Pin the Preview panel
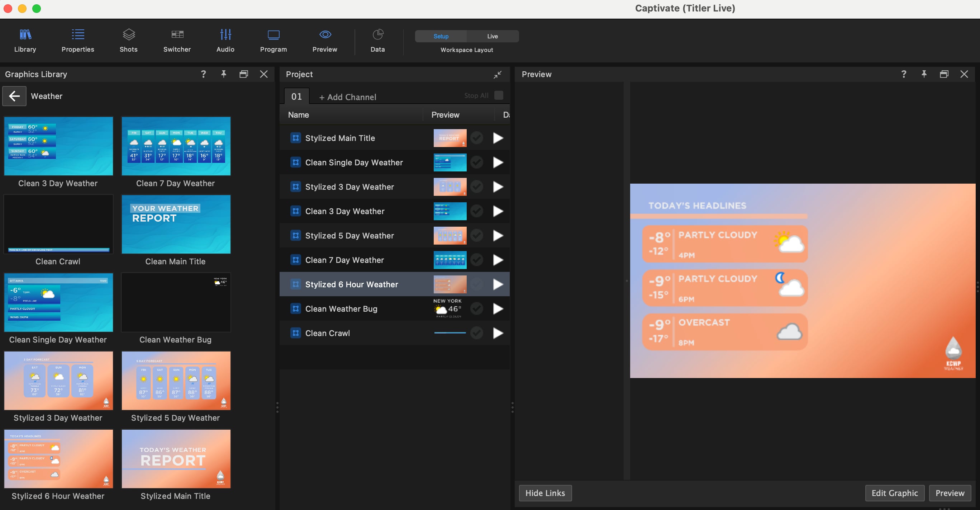Screen dimensions: 980x510 (x=924, y=74)
